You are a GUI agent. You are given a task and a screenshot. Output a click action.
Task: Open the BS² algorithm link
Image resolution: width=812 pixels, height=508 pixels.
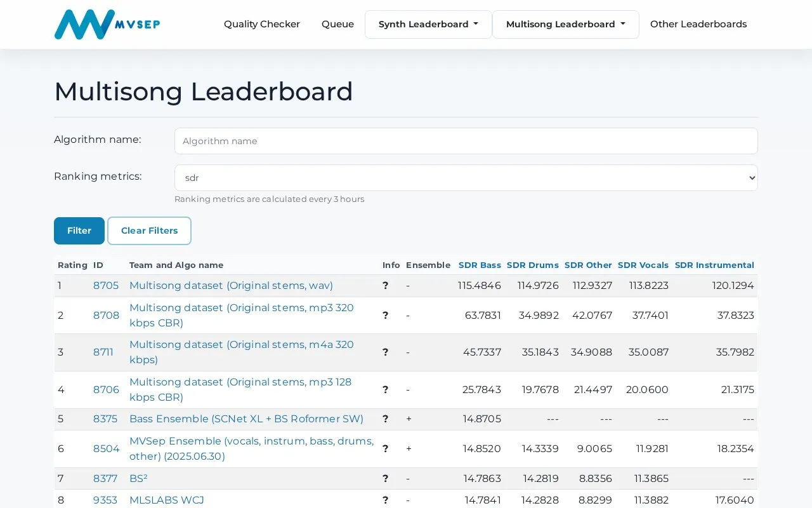[x=138, y=478]
